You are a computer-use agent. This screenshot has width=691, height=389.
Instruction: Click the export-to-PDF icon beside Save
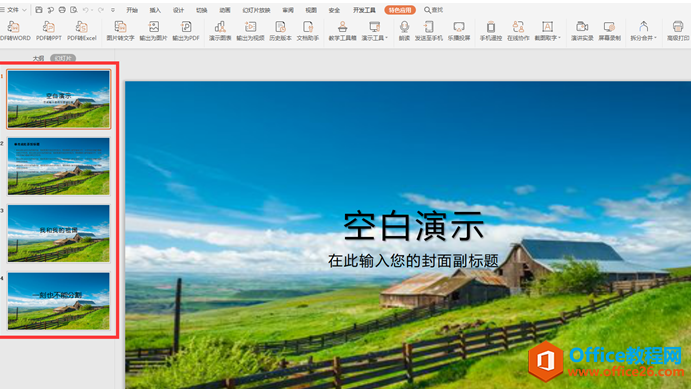tap(51, 10)
